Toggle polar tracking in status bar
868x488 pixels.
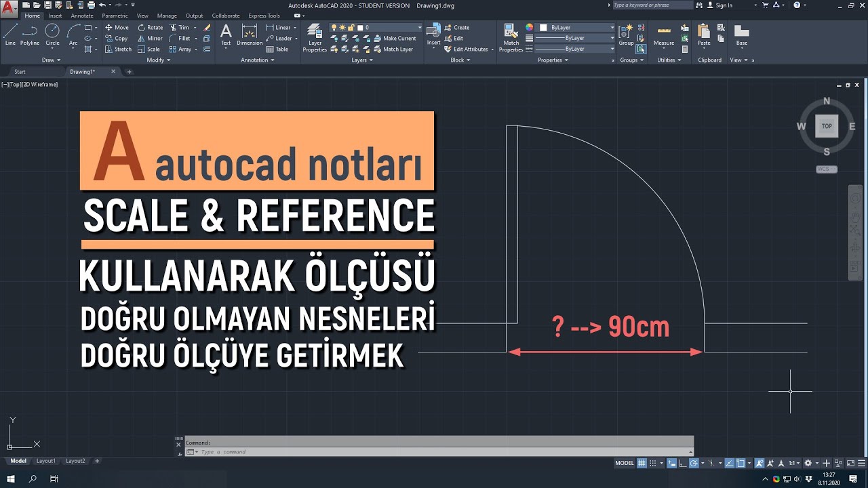click(694, 463)
